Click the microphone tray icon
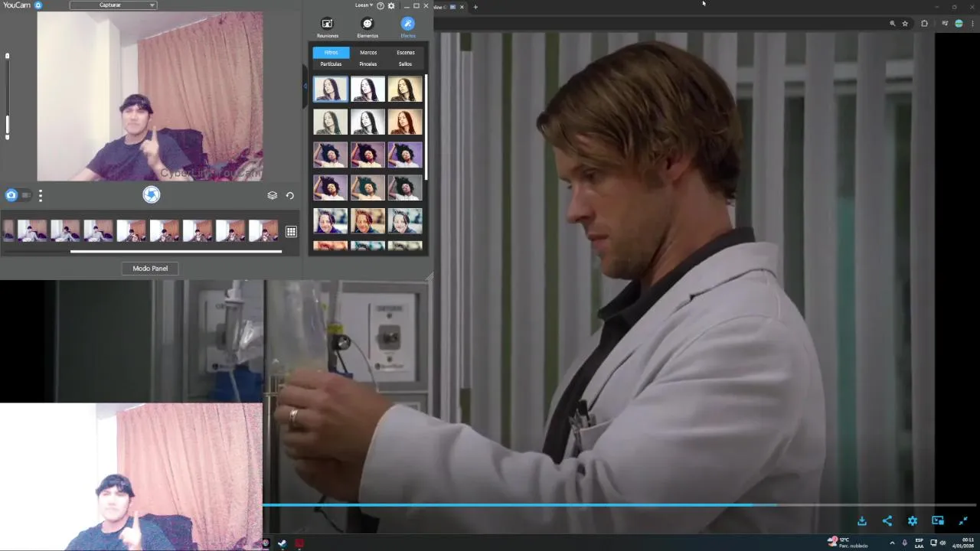This screenshot has width=980, height=551. click(905, 543)
